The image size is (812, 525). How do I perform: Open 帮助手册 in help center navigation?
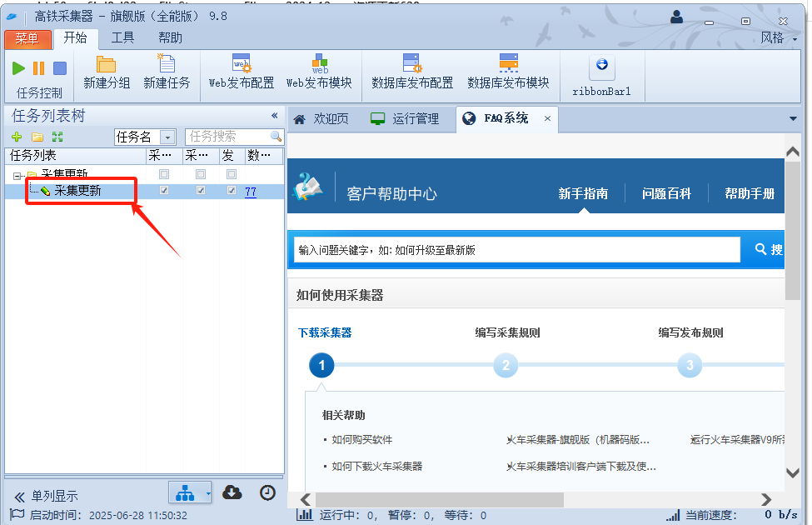pos(750,194)
